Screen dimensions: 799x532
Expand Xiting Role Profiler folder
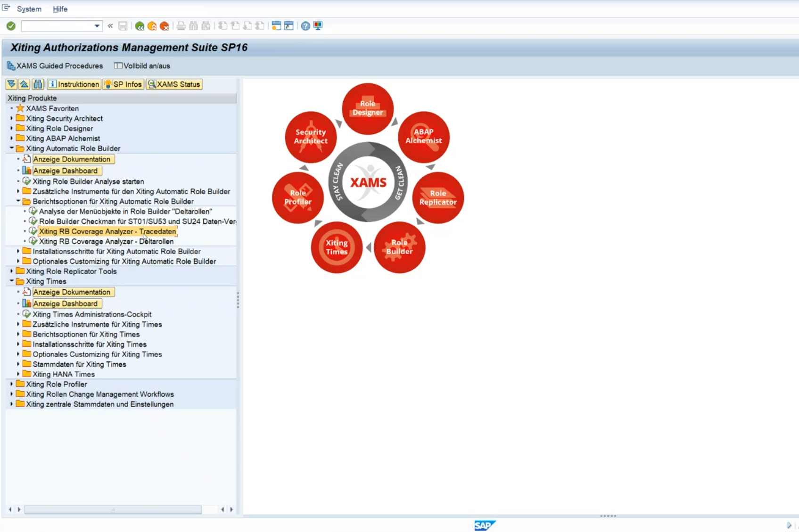coord(12,384)
